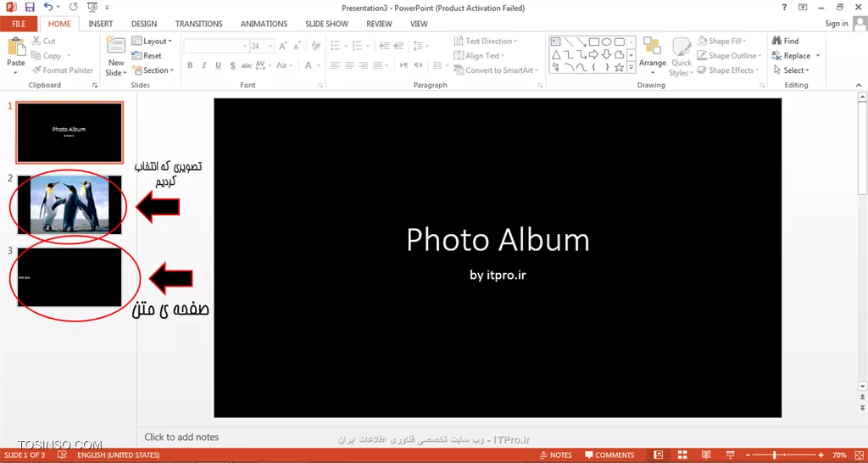This screenshot has height=463, width=868.
Task: Toggle COMMENTS pane in status bar
Action: (609, 455)
